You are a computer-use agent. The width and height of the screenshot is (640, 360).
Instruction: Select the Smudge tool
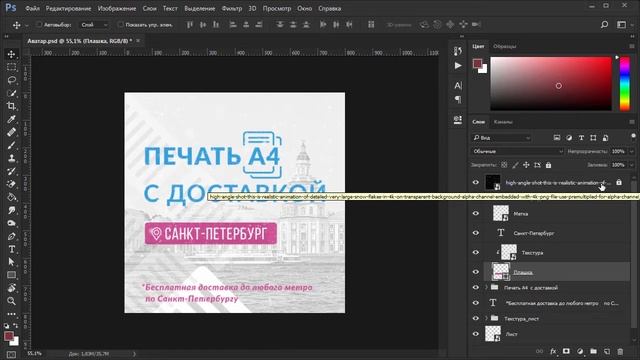coord(11,210)
